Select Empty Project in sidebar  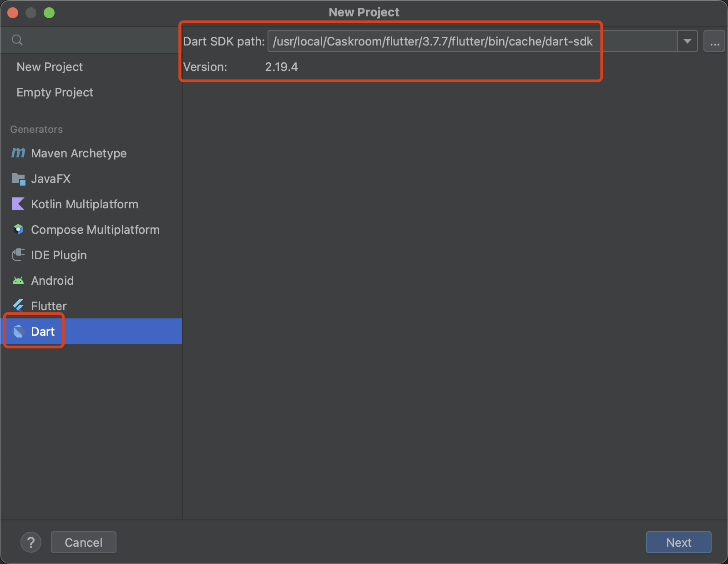coord(55,92)
